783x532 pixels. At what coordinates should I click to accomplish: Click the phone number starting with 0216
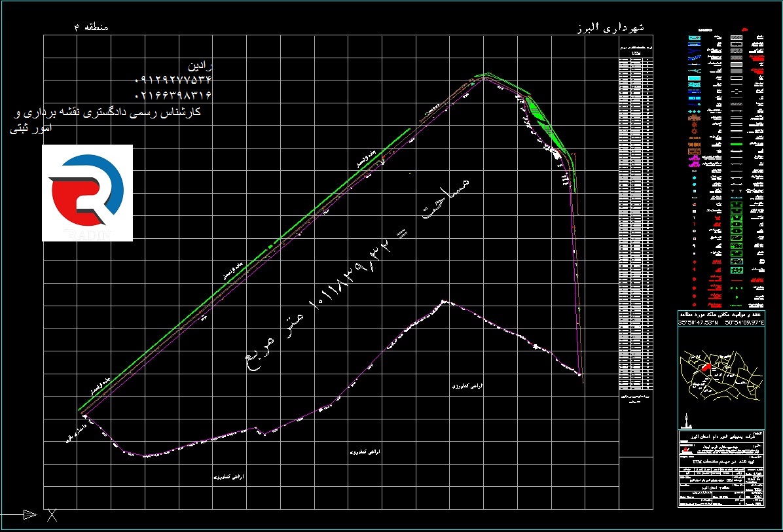click(x=173, y=95)
